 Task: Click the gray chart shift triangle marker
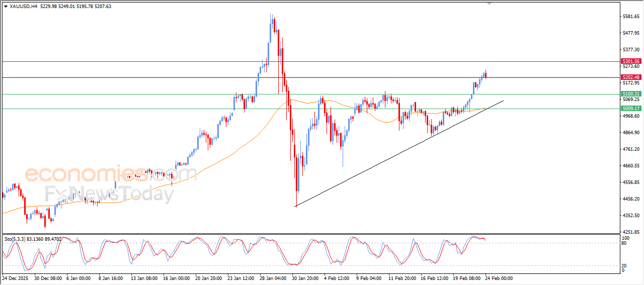pos(490,4)
